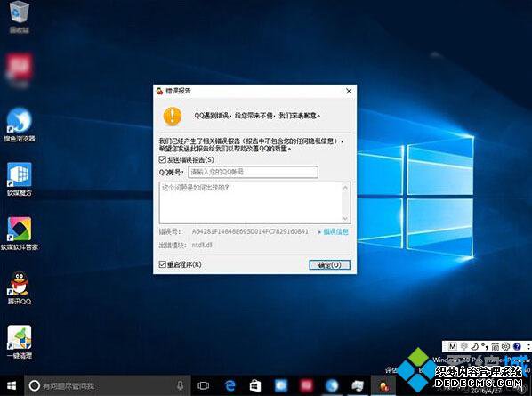Open the silver-white taskbar app icon

pos(358,385)
